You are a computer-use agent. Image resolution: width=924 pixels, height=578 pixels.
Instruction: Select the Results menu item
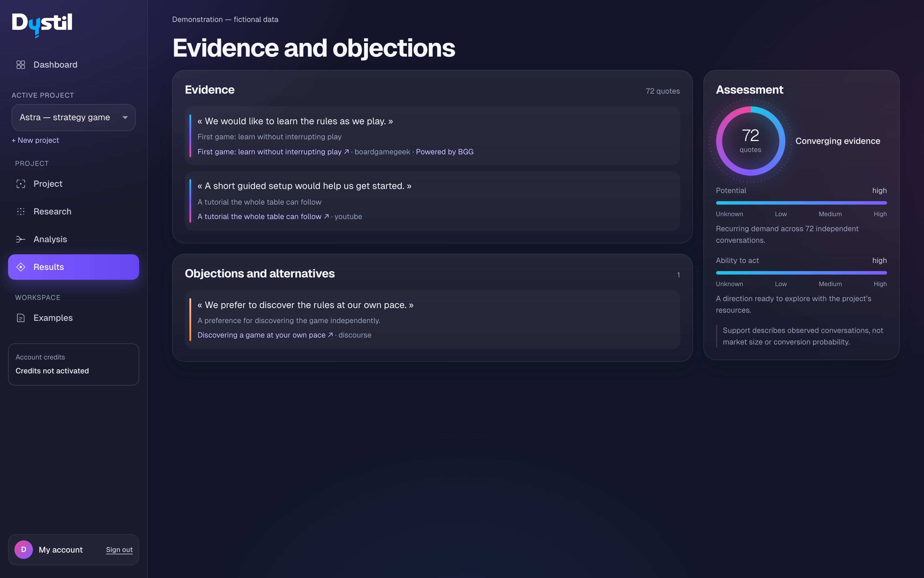(73, 267)
